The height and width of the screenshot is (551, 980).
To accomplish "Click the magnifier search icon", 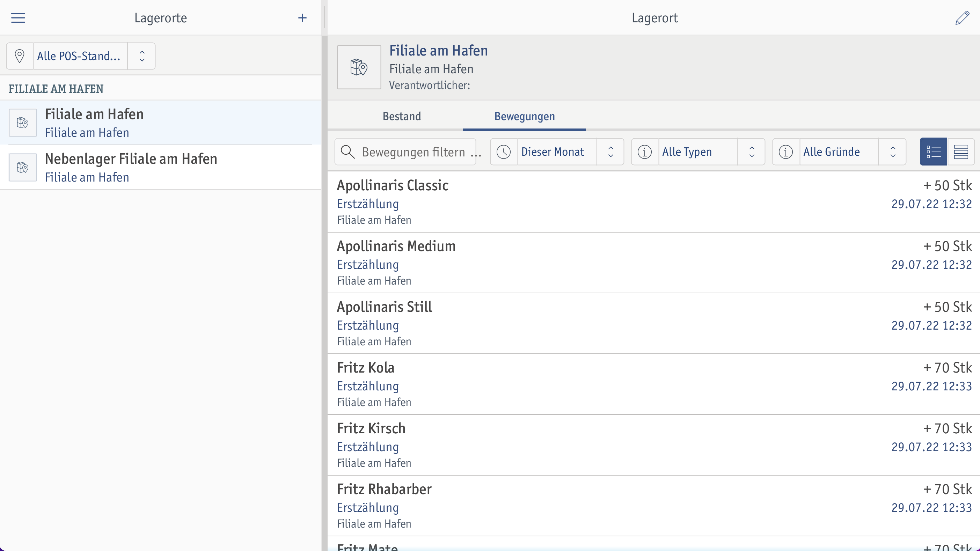I will (348, 152).
